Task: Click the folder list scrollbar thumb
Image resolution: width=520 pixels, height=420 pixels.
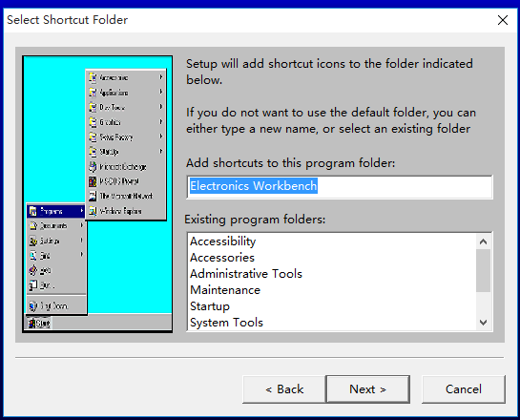Action: coord(483,271)
